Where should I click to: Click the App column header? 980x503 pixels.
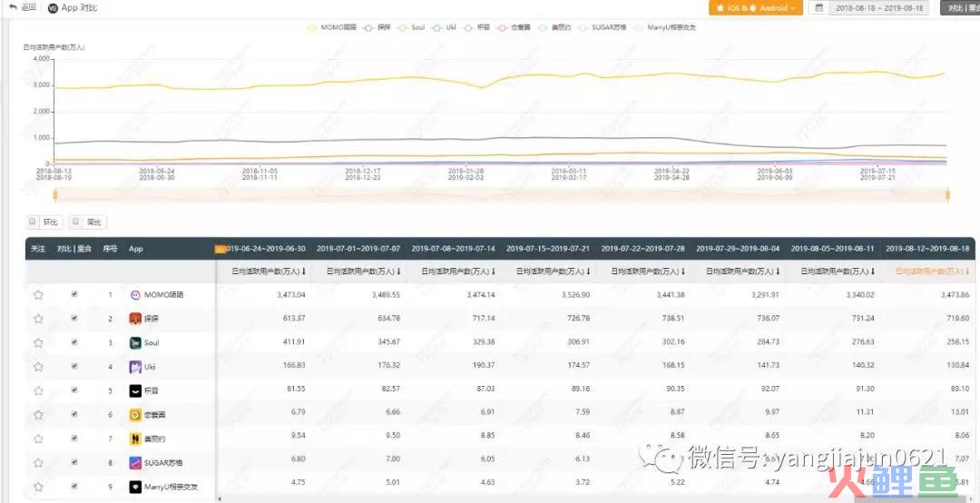135,249
